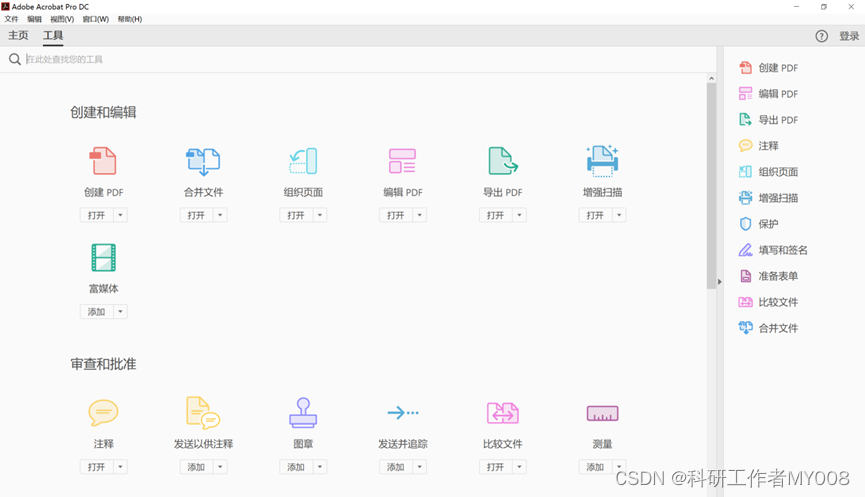The image size is (865, 497).
Task: Click the search magnifier icon
Action: pos(15,59)
